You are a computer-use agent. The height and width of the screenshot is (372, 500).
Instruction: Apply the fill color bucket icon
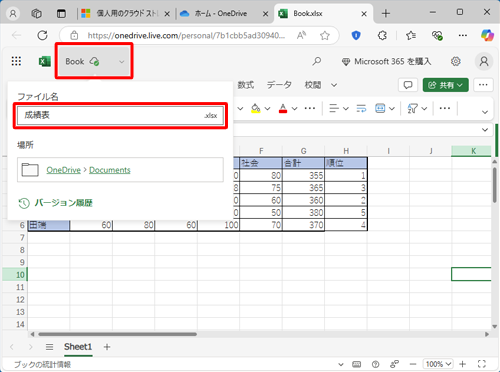[256, 108]
